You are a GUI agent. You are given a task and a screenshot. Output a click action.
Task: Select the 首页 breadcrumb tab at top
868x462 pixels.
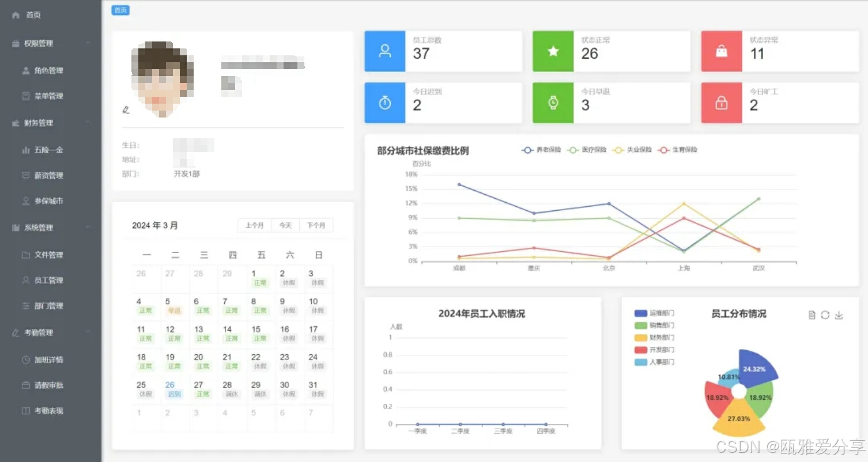[120, 10]
